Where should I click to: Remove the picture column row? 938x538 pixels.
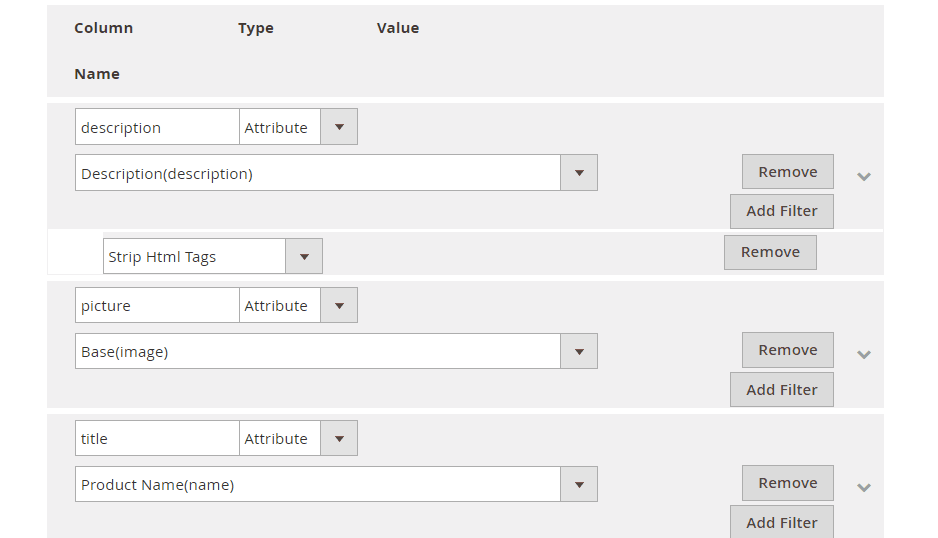[x=788, y=350]
